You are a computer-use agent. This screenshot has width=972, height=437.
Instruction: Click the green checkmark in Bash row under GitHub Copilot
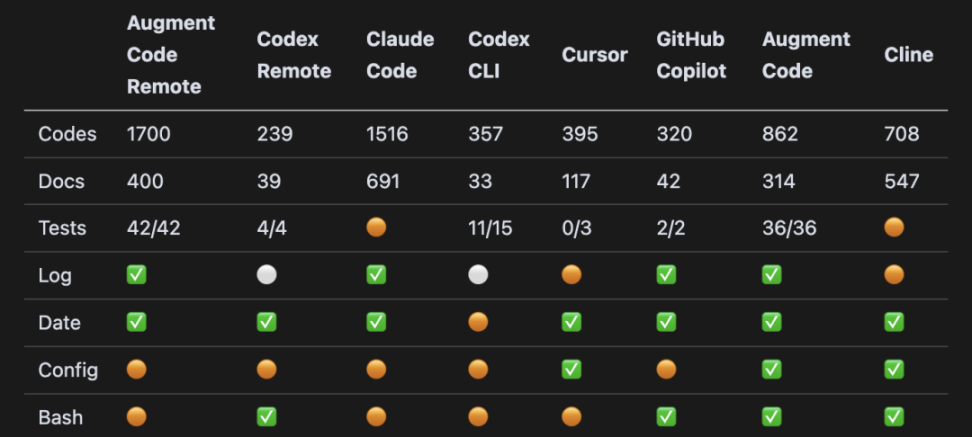tap(666, 417)
